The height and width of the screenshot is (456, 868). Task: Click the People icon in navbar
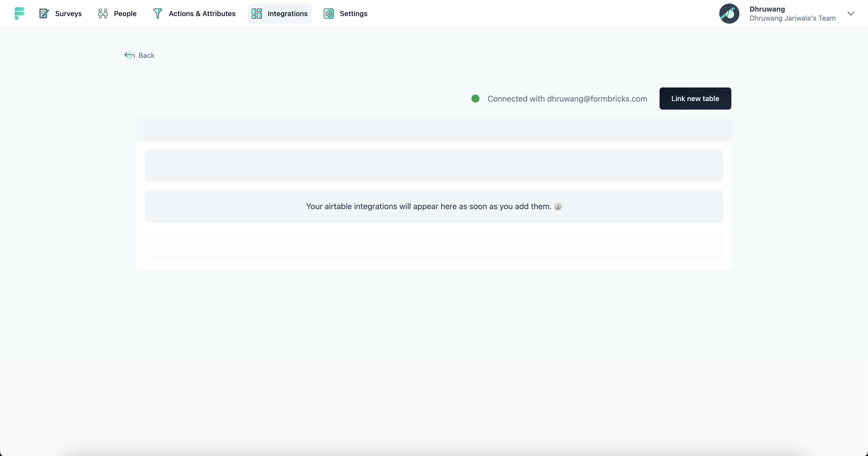(103, 14)
